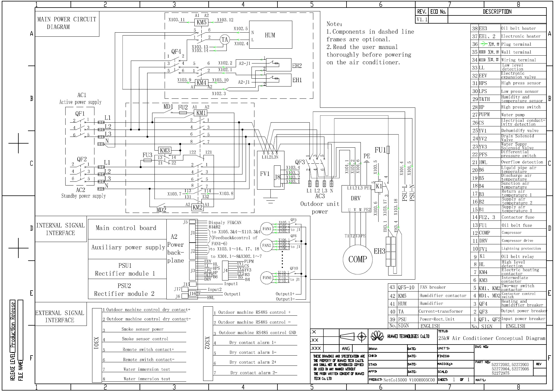Select the "Remote switch contact+" row
Screen dimensions: 554x392
pos(144,349)
